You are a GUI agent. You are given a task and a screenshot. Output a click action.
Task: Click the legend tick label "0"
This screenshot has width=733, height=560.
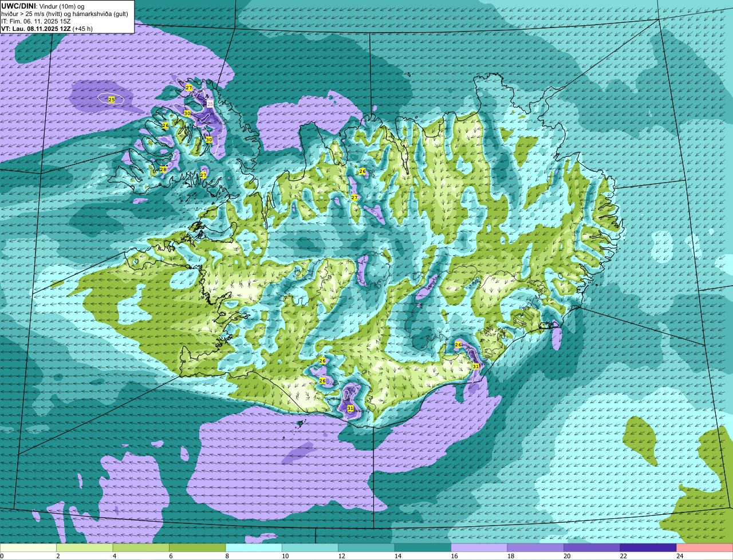point(2,556)
